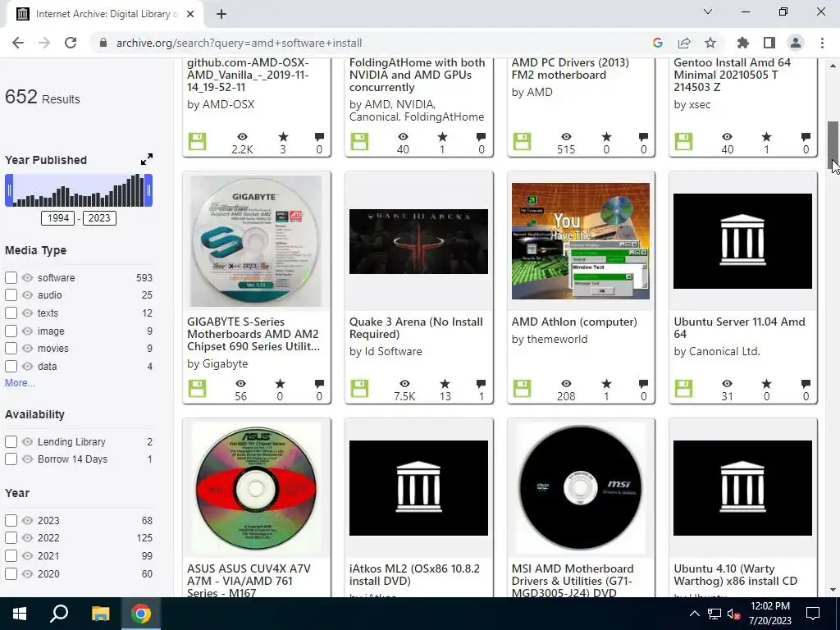Click software floppy icon on GIGABYTE S-Series card

(x=197, y=388)
